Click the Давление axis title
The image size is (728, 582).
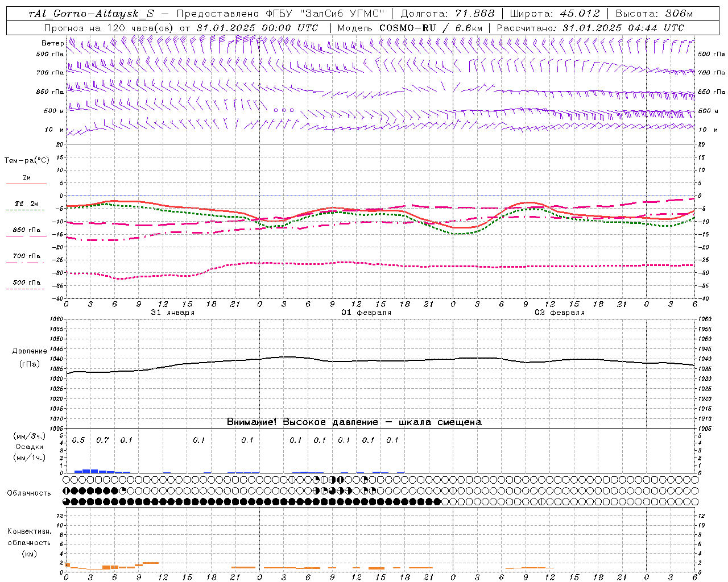coord(30,351)
